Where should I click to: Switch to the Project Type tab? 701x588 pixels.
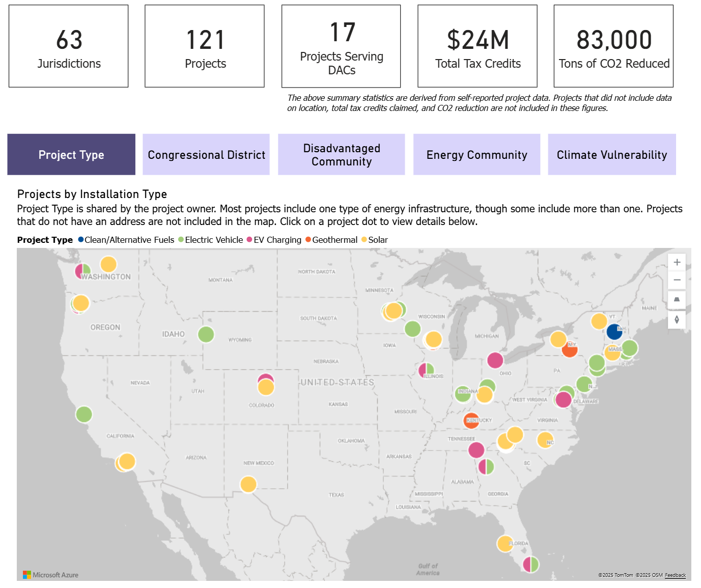tap(71, 155)
